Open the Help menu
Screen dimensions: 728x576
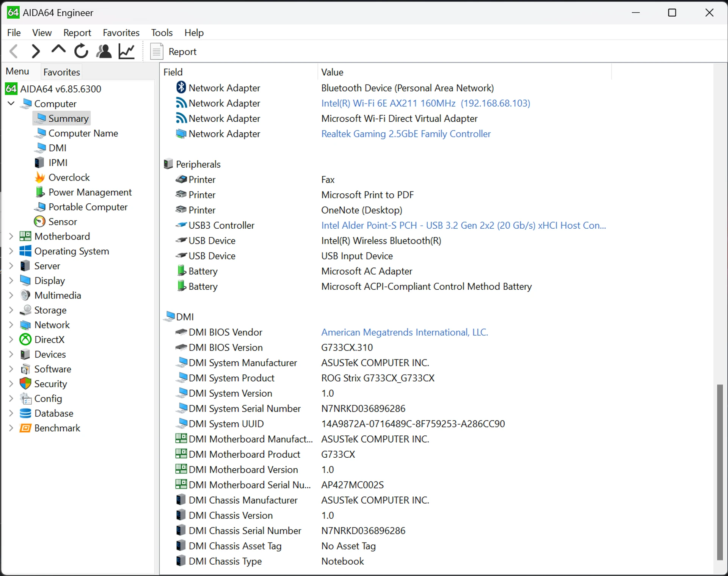194,33
